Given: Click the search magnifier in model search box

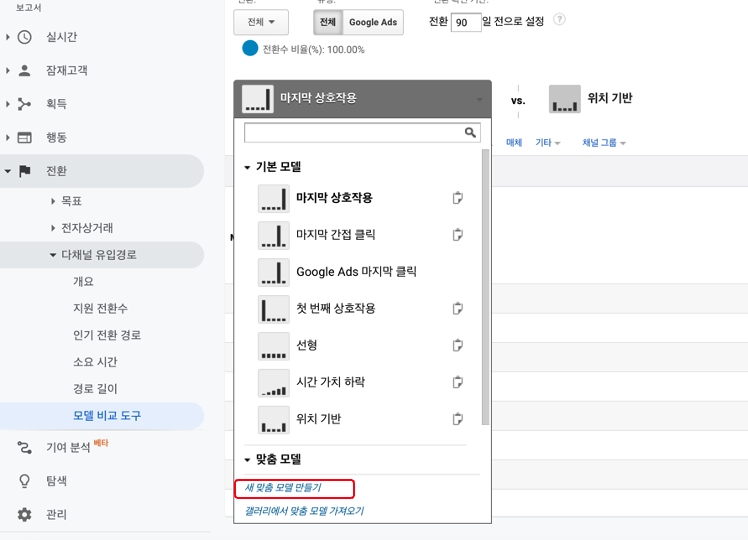Looking at the screenshot, I should [470, 132].
